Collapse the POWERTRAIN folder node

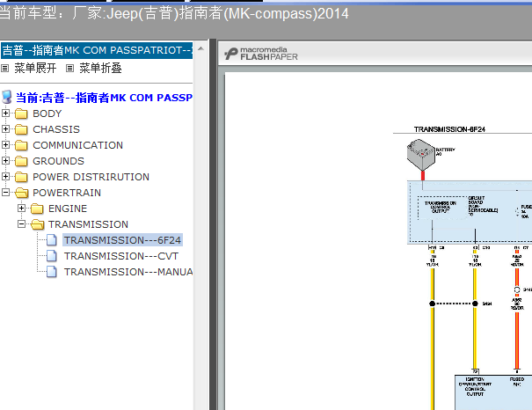click(5, 193)
